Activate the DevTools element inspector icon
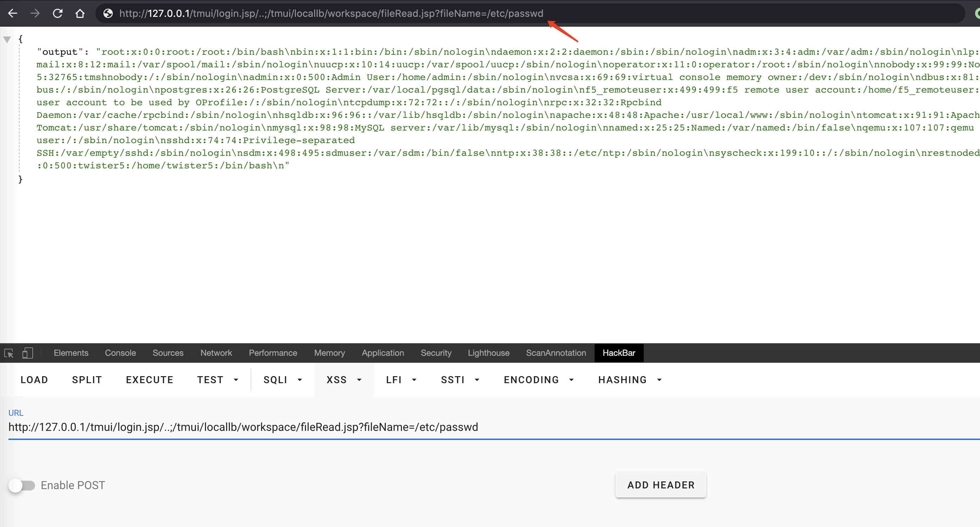 (x=9, y=353)
